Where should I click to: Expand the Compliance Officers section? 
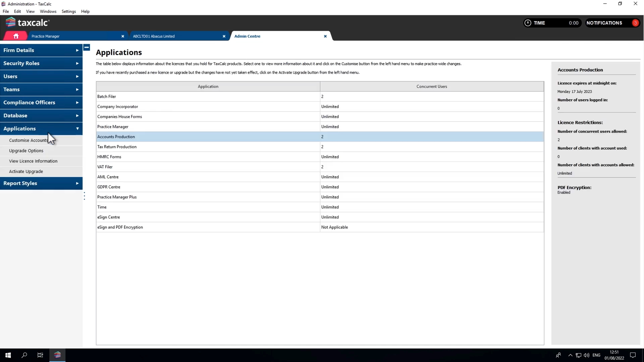pyautogui.click(x=41, y=103)
